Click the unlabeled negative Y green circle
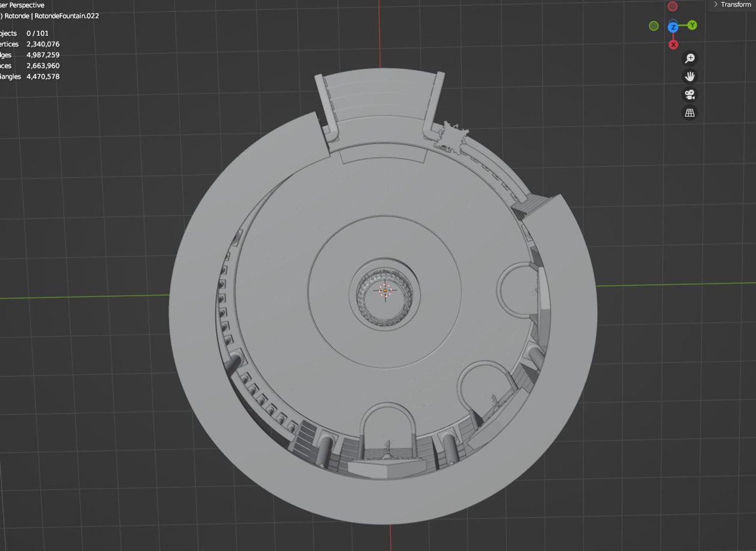Image resolution: width=756 pixels, height=551 pixels. [653, 26]
